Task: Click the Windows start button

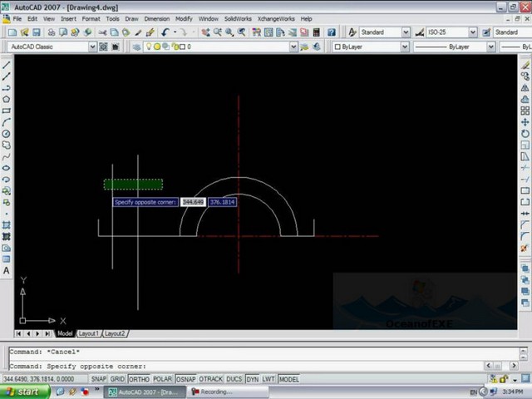Action: [25, 392]
